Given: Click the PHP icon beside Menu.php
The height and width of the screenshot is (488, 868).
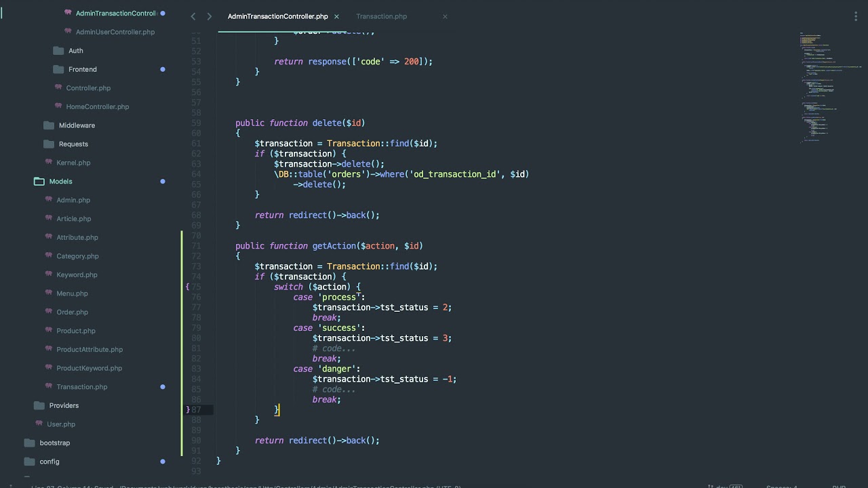Looking at the screenshot, I should coord(50,293).
